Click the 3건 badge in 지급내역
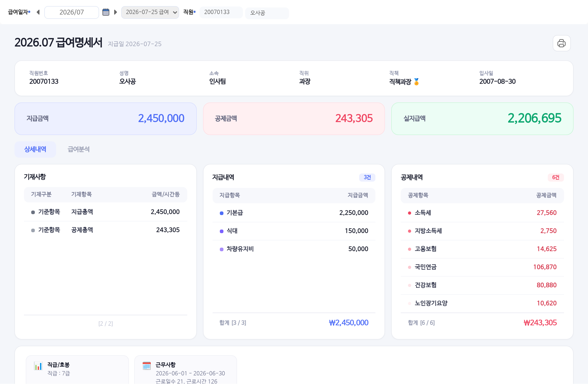The image size is (588, 384). [367, 178]
